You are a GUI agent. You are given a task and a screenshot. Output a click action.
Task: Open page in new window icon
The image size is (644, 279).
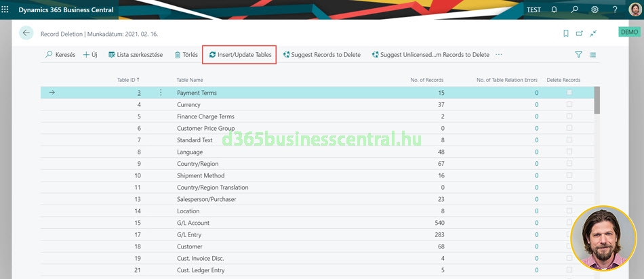click(580, 33)
